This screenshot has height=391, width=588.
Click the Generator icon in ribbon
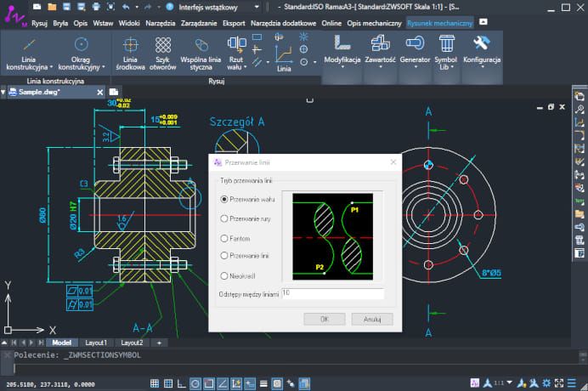[414, 44]
